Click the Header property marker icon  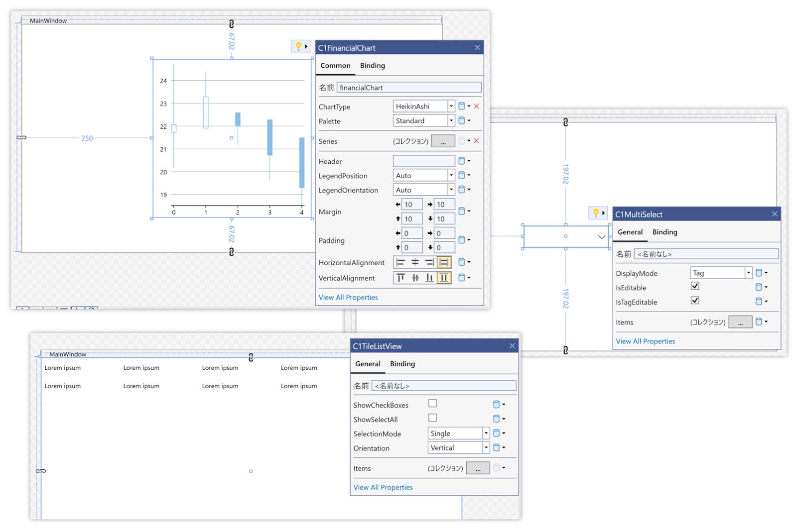[x=462, y=161]
